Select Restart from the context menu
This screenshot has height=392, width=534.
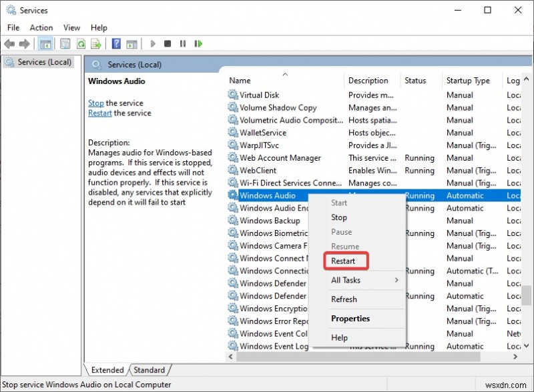coord(345,261)
